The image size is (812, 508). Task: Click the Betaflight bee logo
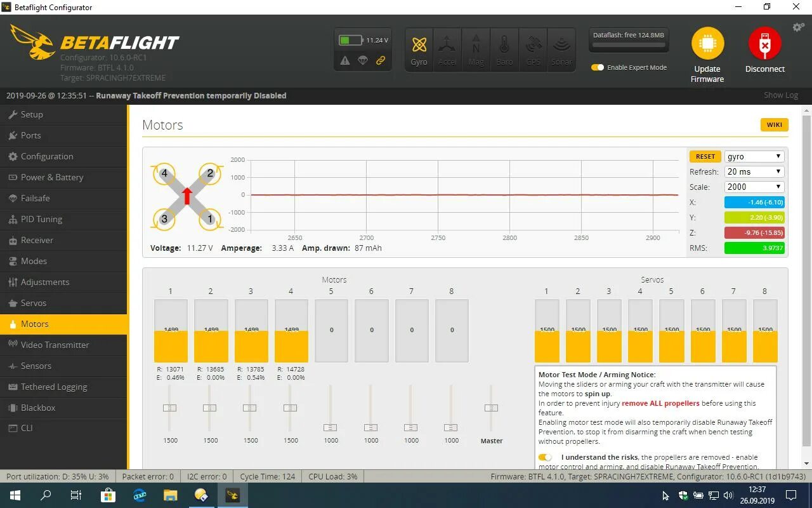33,42
